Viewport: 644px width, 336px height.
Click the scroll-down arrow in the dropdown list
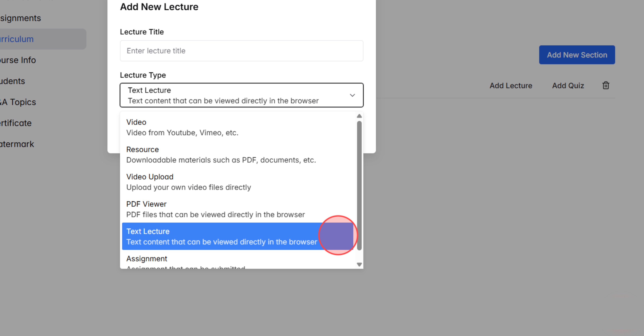359,264
